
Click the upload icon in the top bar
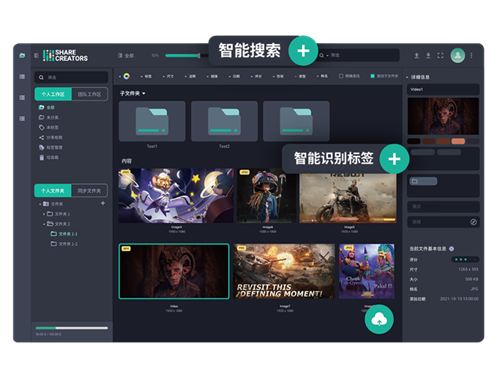[417, 56]
